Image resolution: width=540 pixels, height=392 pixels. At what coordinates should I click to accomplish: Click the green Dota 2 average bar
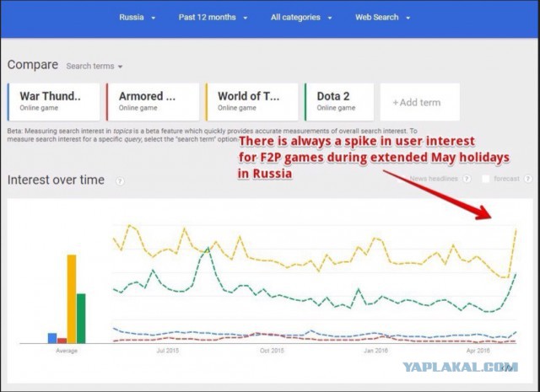(81, 319)
